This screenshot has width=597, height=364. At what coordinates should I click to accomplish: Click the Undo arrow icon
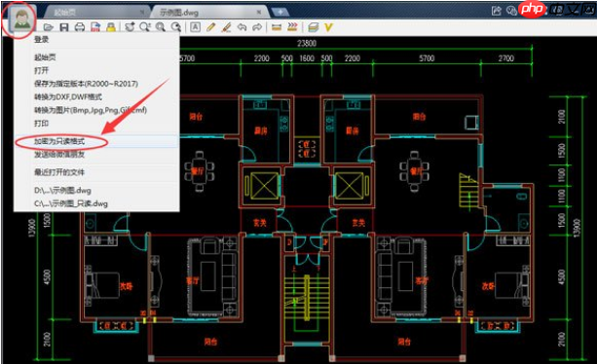pos(242,27)
